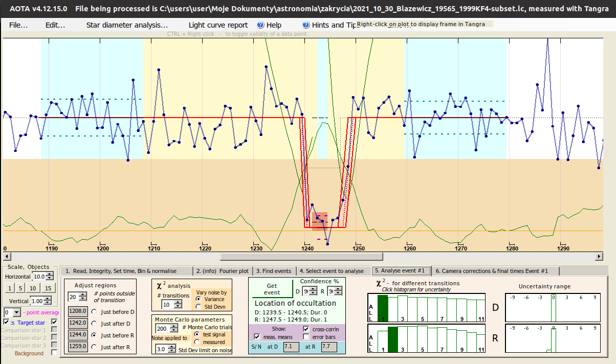616x364 pixels.
Task: Click the 1242.0 Just after D value box
Action: click(x=78, y=324)
